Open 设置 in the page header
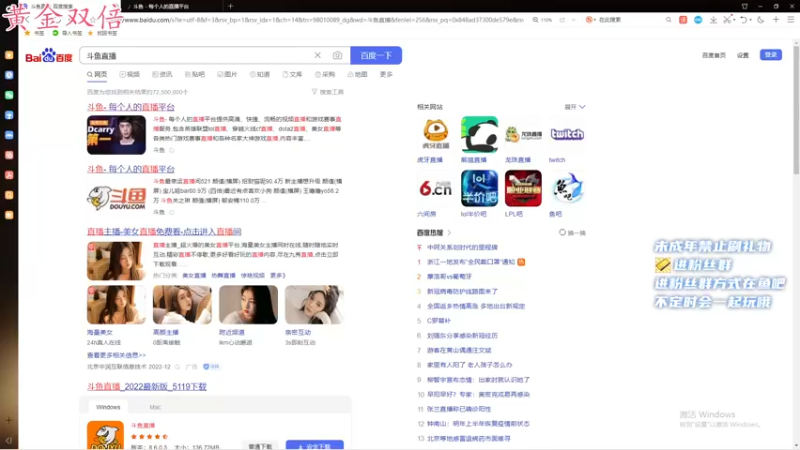 tap(743, 55)
